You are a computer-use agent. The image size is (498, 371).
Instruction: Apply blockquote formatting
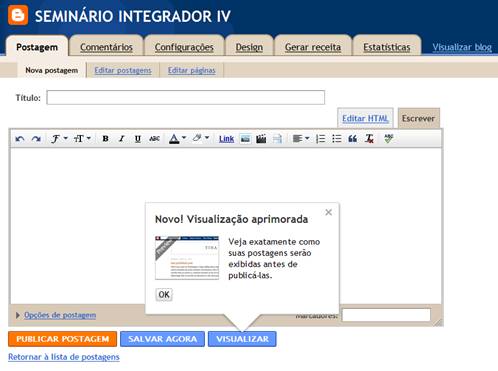(353, 139)
